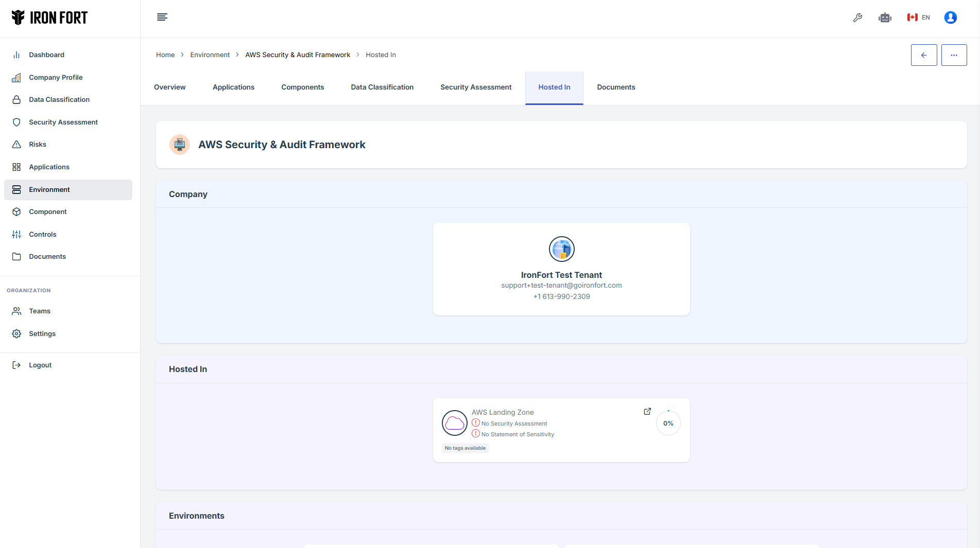
Task: Click the AWS Landing Zone cloud icon
Action: (x=454, y=423)
